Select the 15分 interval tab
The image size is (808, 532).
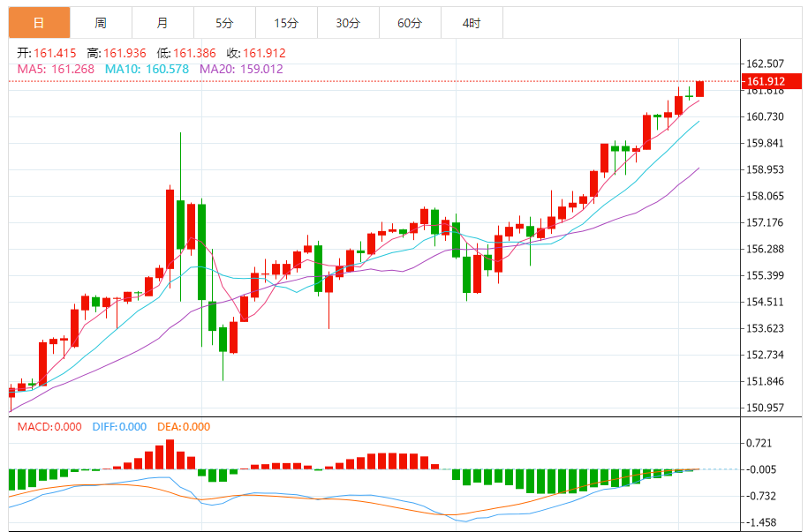[286, 23]
